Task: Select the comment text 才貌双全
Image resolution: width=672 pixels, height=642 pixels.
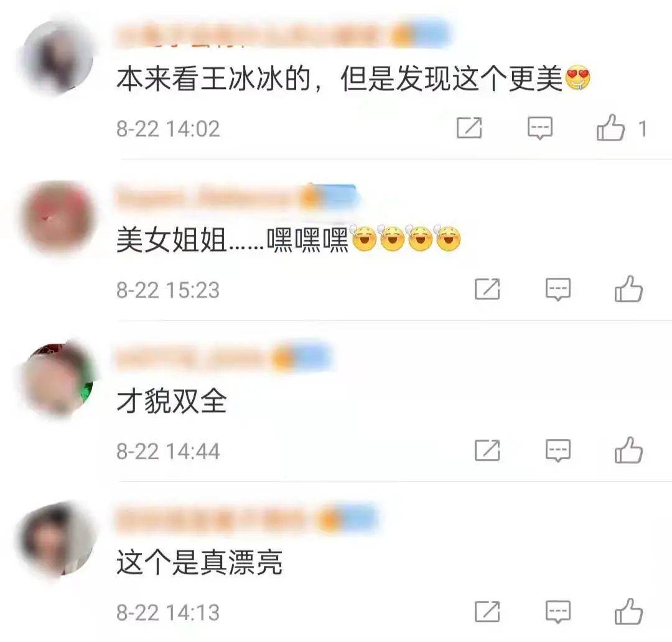Action: (172, 402)
